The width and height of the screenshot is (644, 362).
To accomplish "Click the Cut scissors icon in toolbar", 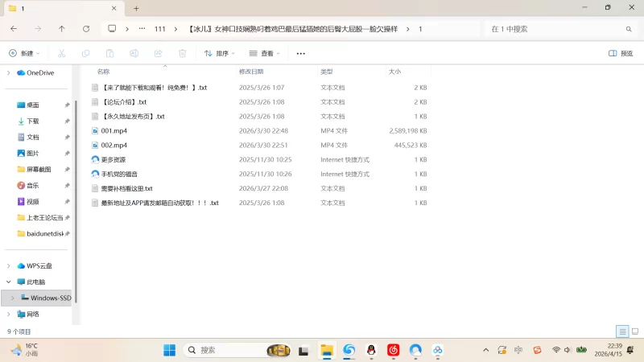I will click(61, 53).
